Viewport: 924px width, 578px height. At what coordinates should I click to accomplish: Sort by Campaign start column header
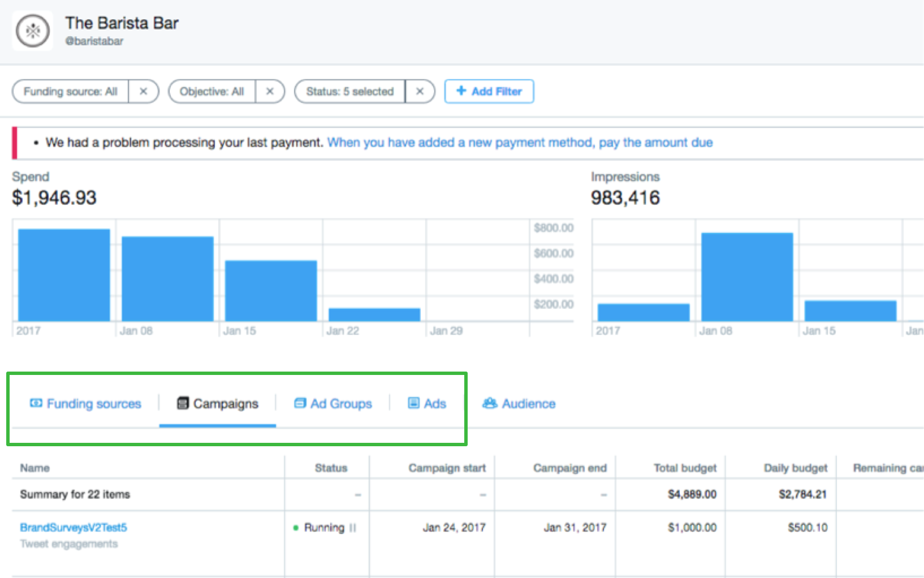click(x=447, y=468)
